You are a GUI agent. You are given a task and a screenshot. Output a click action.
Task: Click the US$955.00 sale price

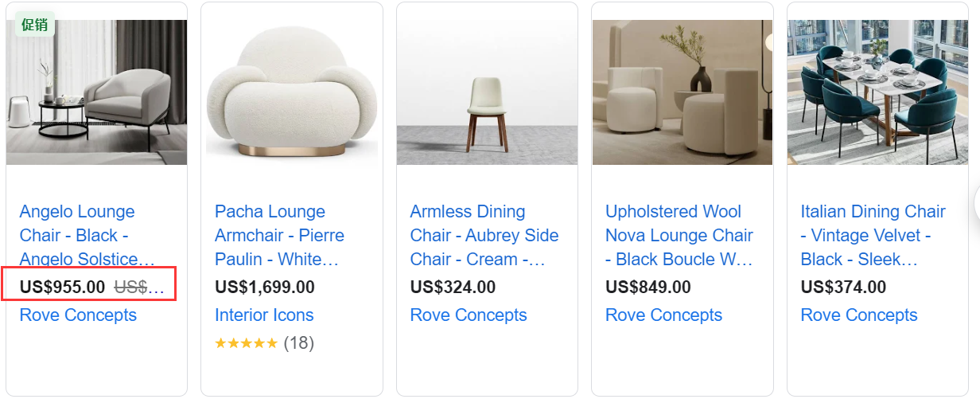[62, 288]
